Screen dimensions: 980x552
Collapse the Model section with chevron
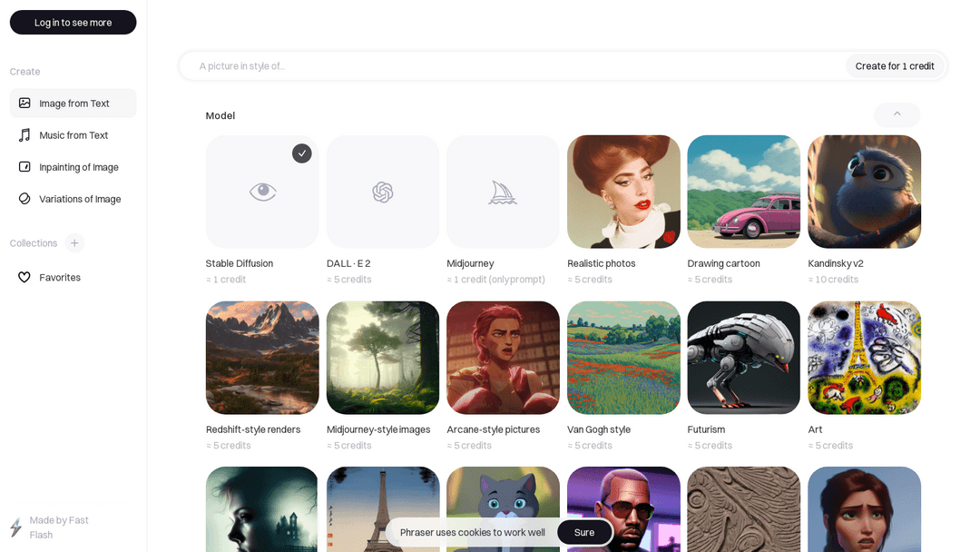click(897, 114)
